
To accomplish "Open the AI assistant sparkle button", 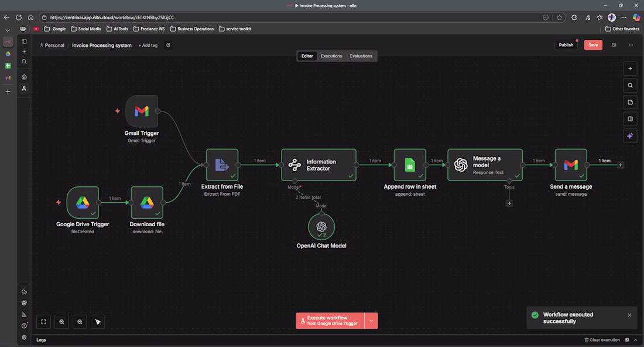I will point(630,135).
